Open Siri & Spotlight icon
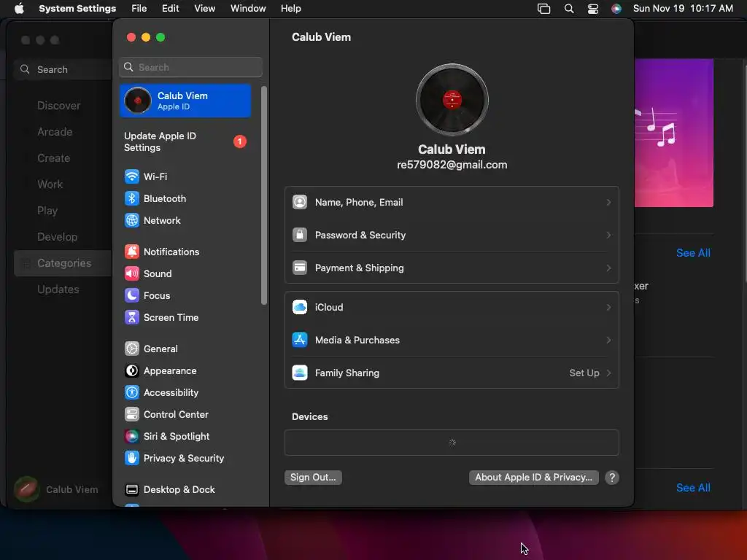 click(x=132, y=437)
